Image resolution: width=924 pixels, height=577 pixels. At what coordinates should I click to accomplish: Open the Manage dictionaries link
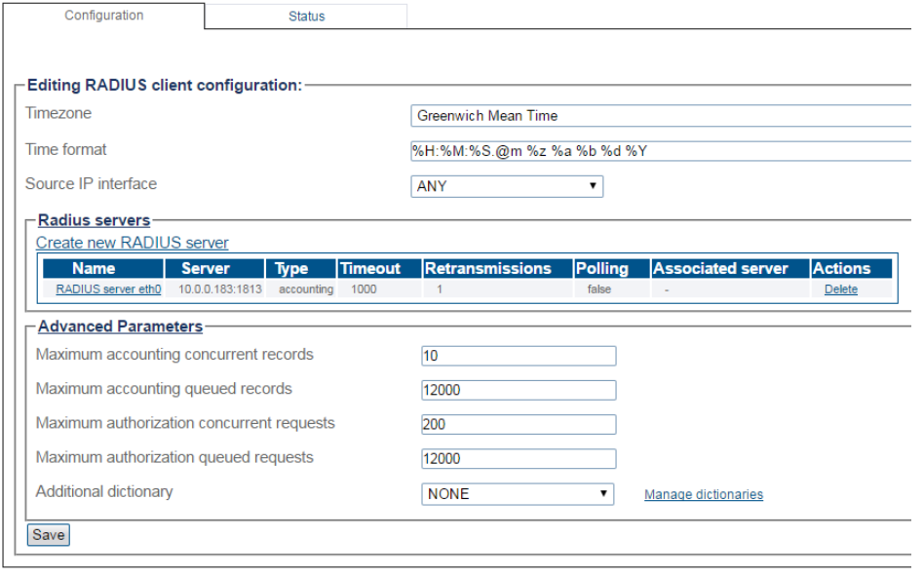click(x=703, y=495)
